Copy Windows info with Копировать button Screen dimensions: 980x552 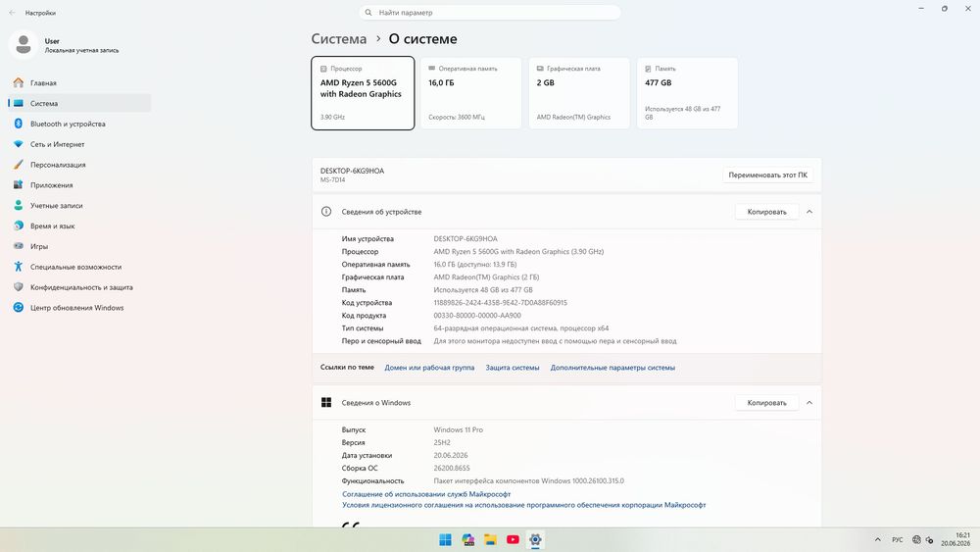coord(767,403)
